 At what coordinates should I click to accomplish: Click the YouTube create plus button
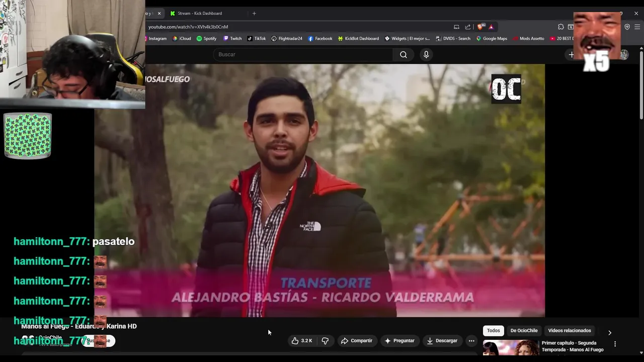(572, 54)
